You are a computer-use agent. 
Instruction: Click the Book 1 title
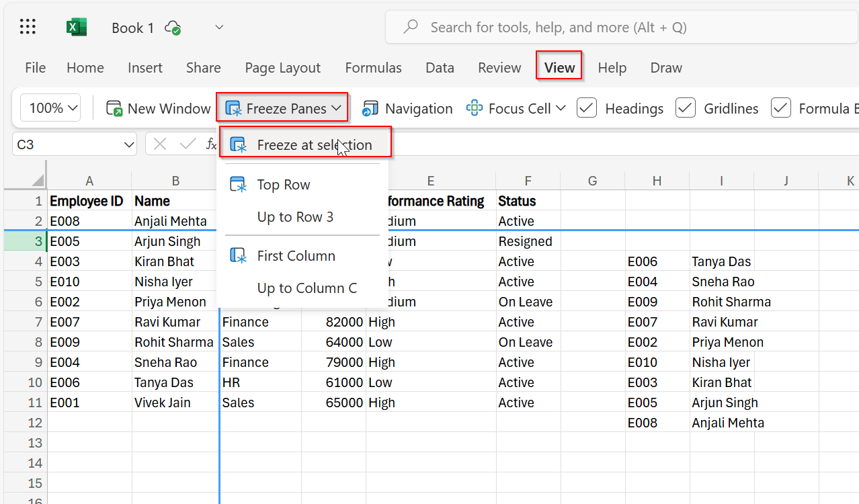(x=132, y=28)
